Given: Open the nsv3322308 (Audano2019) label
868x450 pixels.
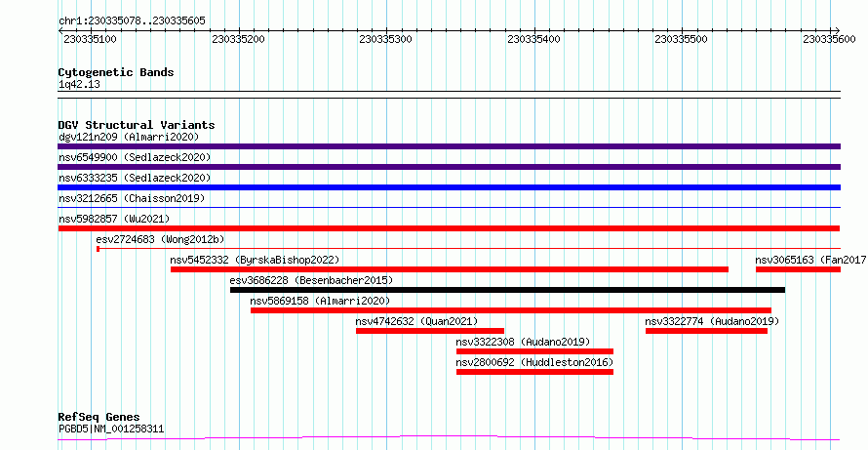Looking at the screenshot, I should tap(523, 342).
